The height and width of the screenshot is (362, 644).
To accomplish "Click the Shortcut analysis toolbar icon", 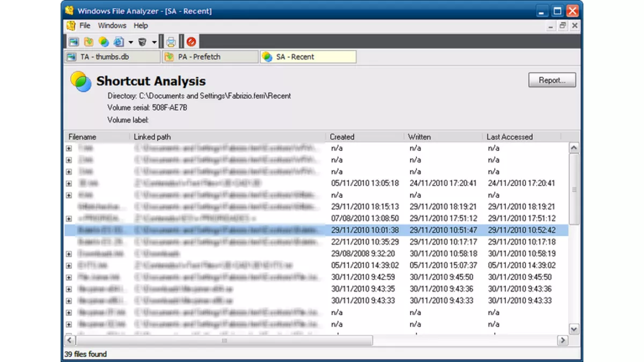I will 104,42.
